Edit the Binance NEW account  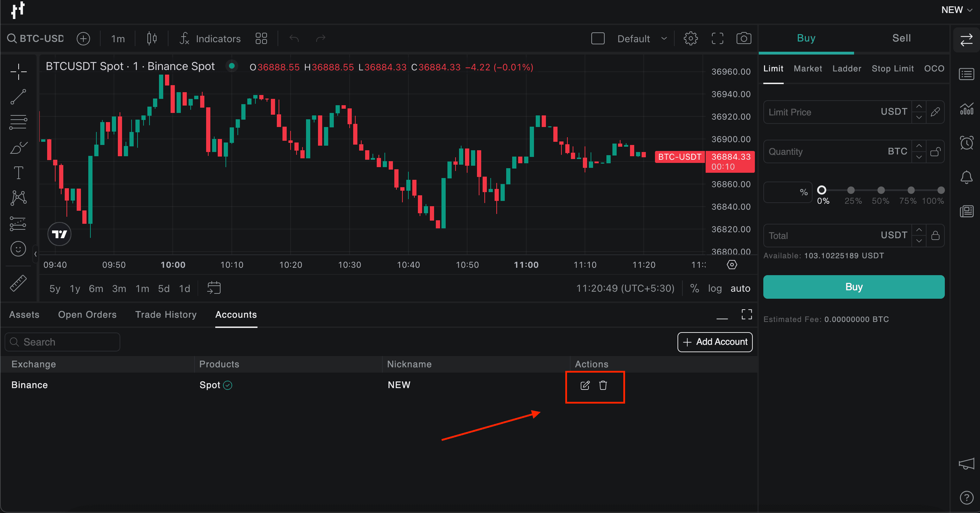tap(585, 386)
